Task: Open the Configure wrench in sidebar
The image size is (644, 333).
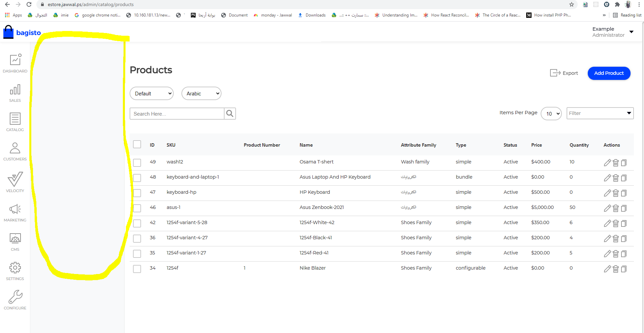Action: click(15, 300)
